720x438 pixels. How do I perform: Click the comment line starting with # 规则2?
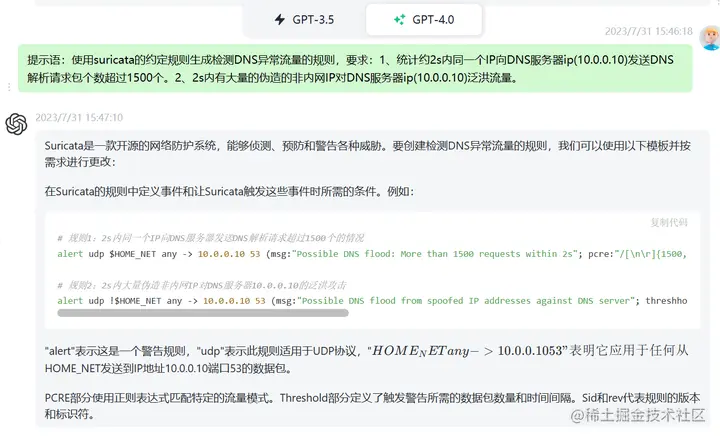[202, 285]
